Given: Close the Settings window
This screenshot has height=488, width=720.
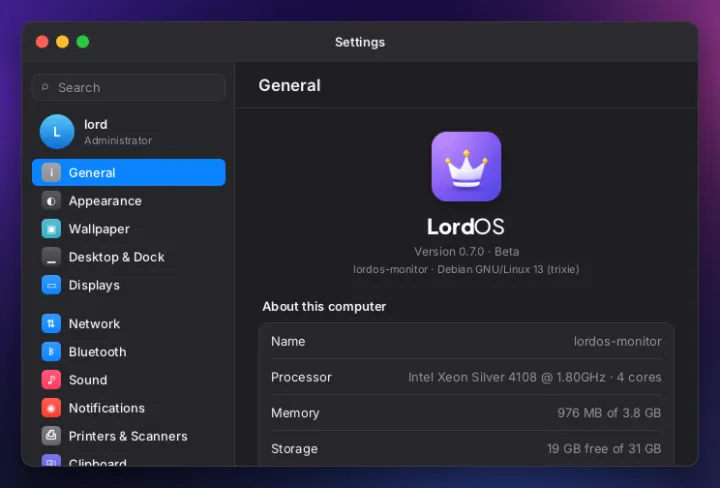Looking at the screenshot, I should tap(42, 42).
